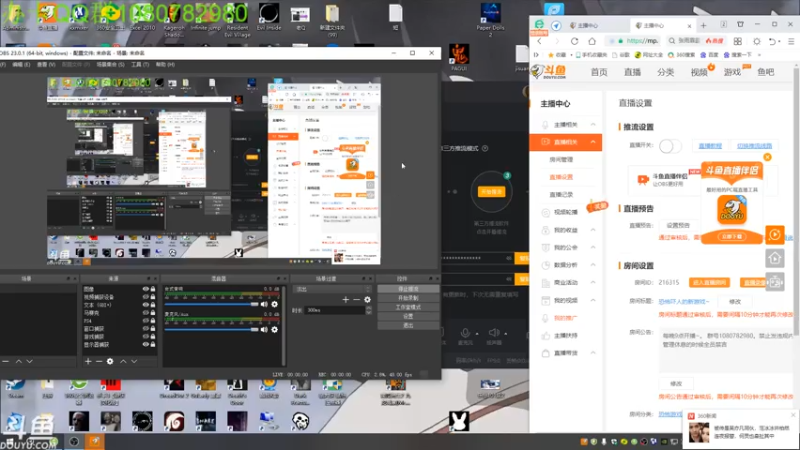Image resolution: width=800 pixels, height=450 pixels.
Task: Click the 麦克风/Aux volume slider
Action: coord(211,330)
